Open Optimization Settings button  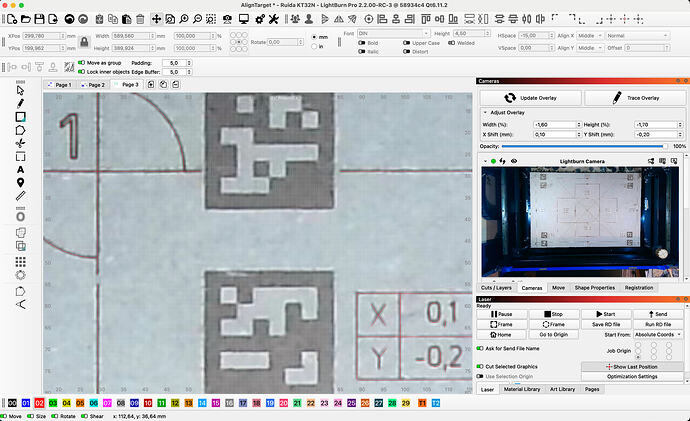[632, 377]
